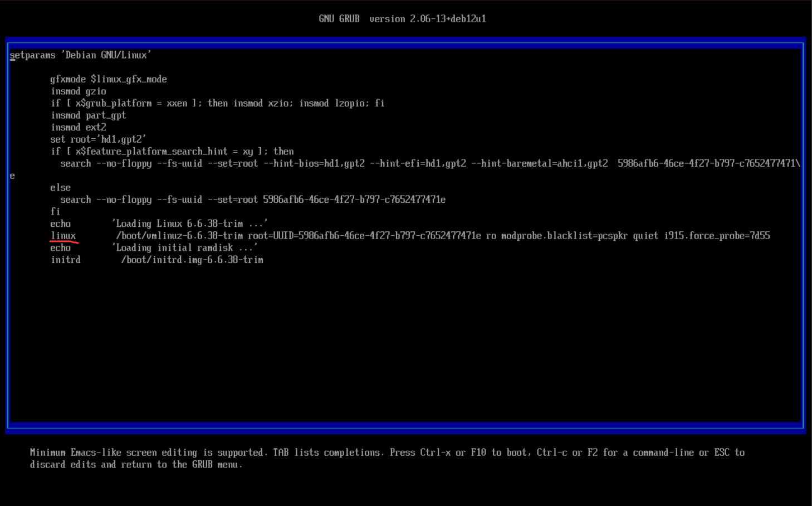The image size is (812, 506).
Task: Select the 'gfxmode $linux_gfx_mode' line
Action: (x=109, y=79)
